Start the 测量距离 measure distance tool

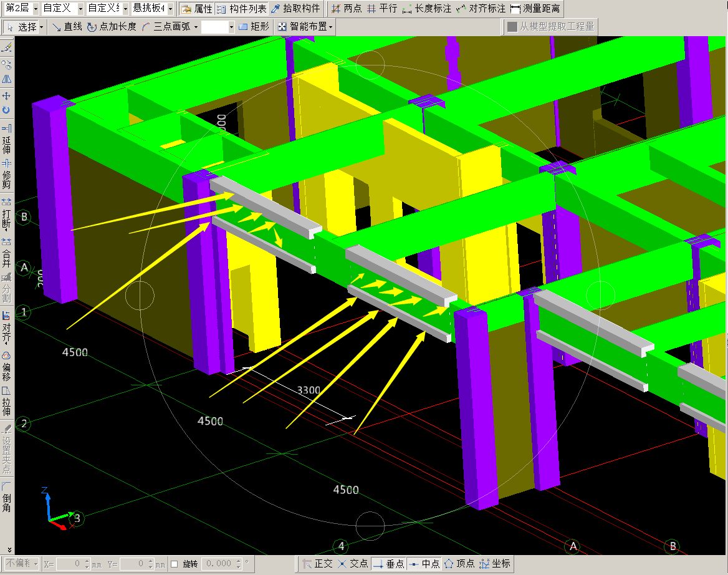click(535, 8)
